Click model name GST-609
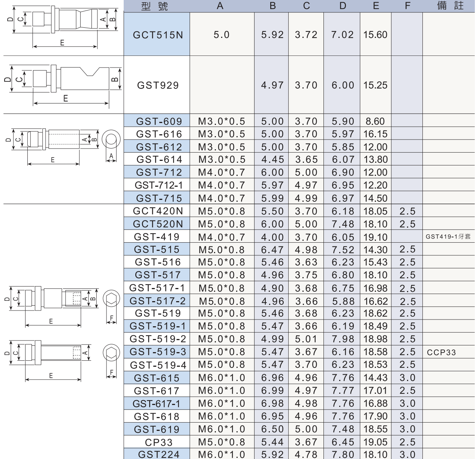 tap(159, 121)
